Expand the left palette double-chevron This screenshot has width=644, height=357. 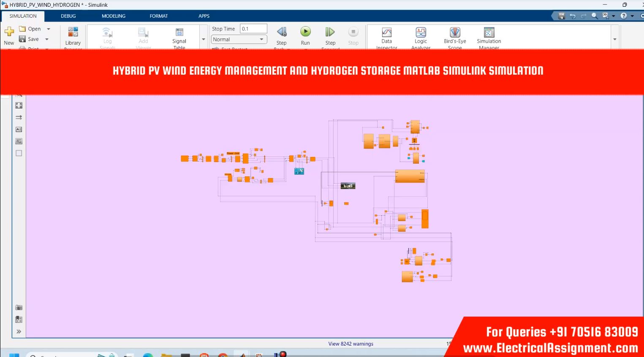tap(19, 332)
